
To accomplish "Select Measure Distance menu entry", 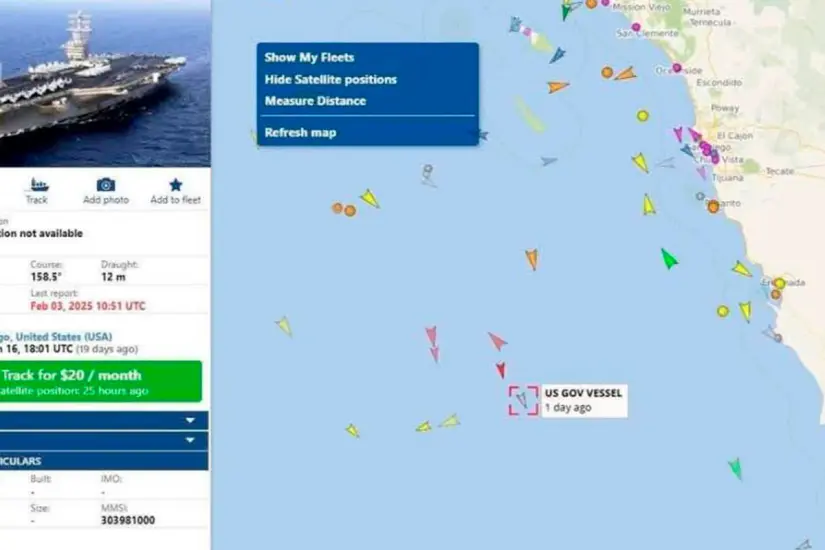I will (315, 101).
